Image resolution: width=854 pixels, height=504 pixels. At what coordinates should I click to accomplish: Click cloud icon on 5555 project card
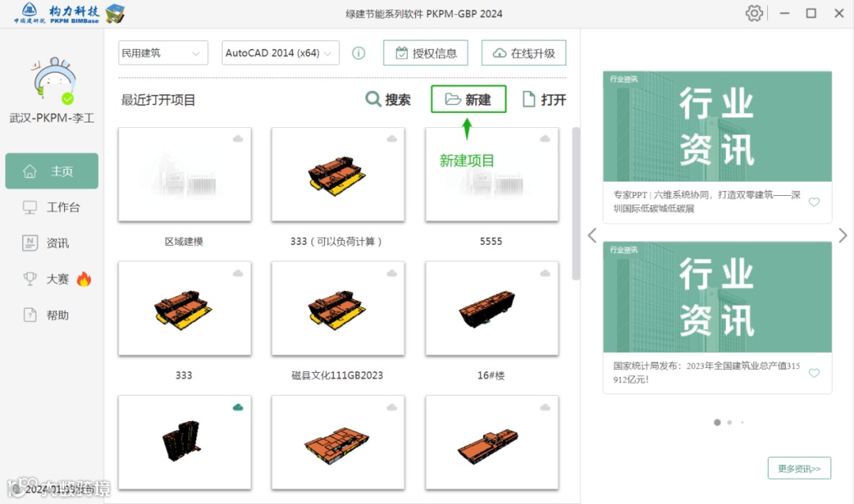tap(545, 139)
